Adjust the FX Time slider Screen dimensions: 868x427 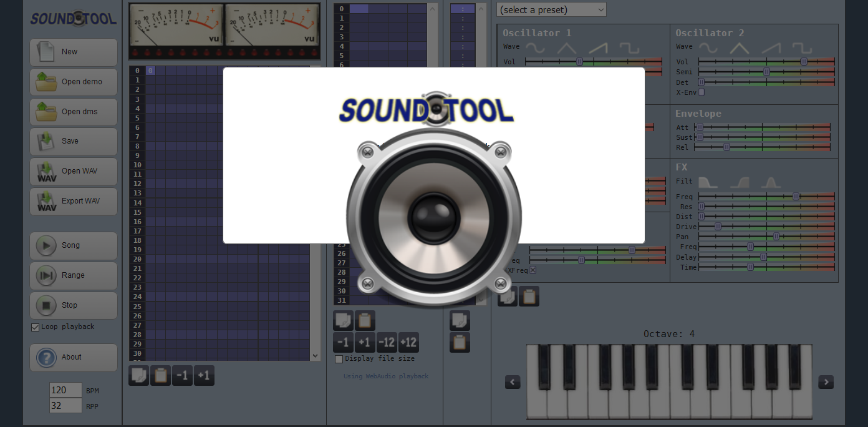pyautogui.click(x=766, y=267)
